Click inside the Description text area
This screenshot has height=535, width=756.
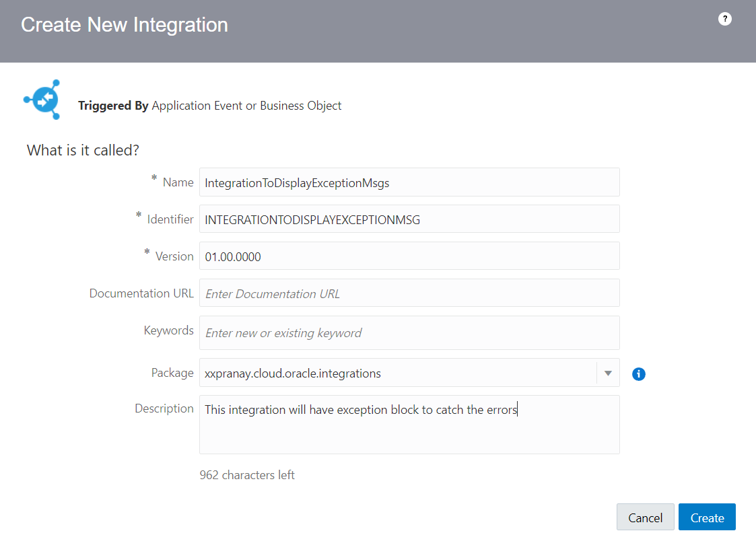click(409, 425)
